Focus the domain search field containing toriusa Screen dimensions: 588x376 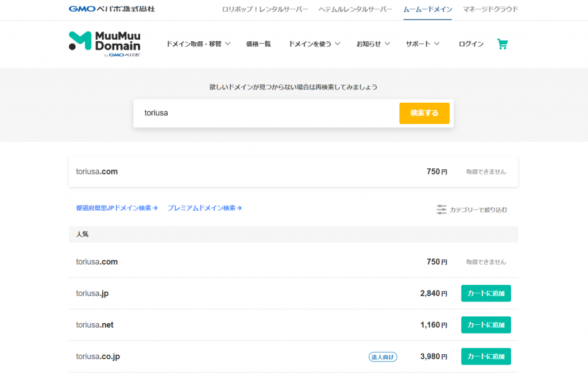pyautogui.click(x=266, y=113)
